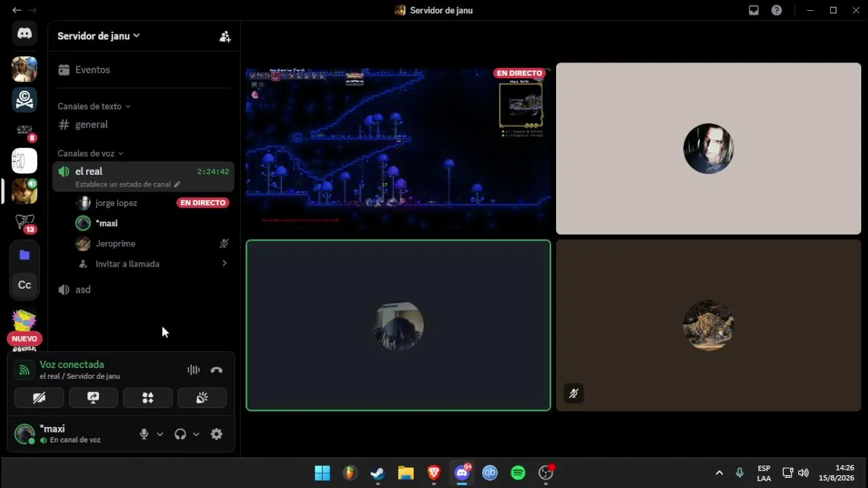Open the Eventos section
Screen dimensions: 868x488
tap(144, 70)
